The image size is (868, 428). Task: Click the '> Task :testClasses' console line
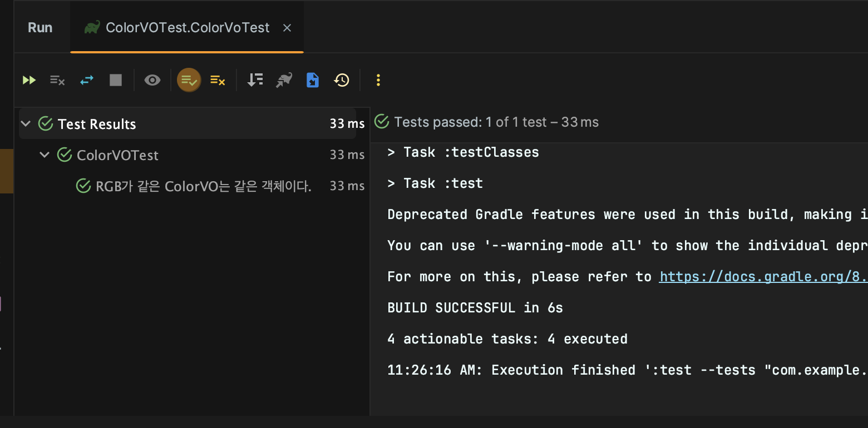point(463,152)
